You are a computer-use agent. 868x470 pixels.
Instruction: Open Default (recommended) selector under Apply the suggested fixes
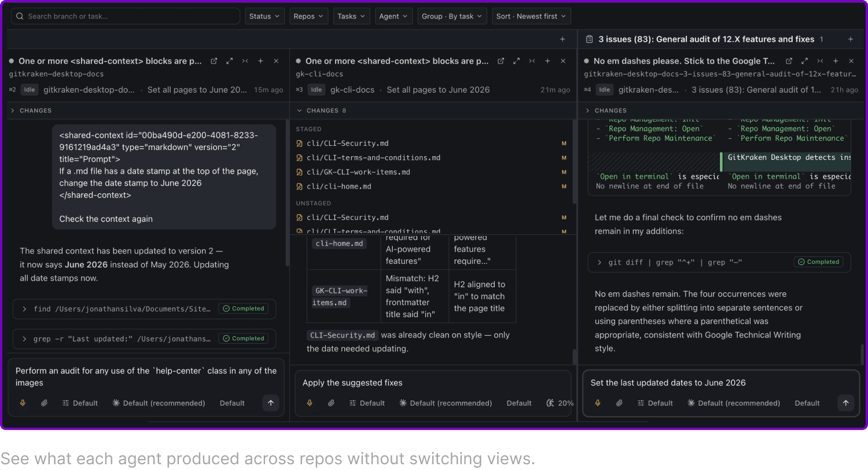tap(446, 403)
